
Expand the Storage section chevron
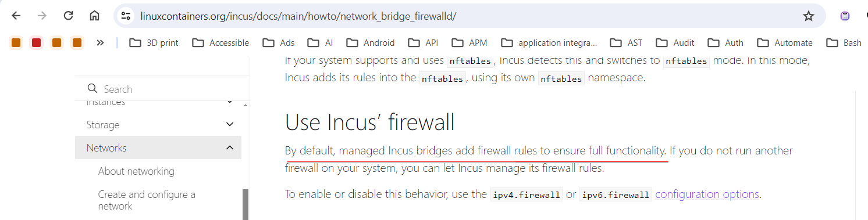tap(230, 124)
